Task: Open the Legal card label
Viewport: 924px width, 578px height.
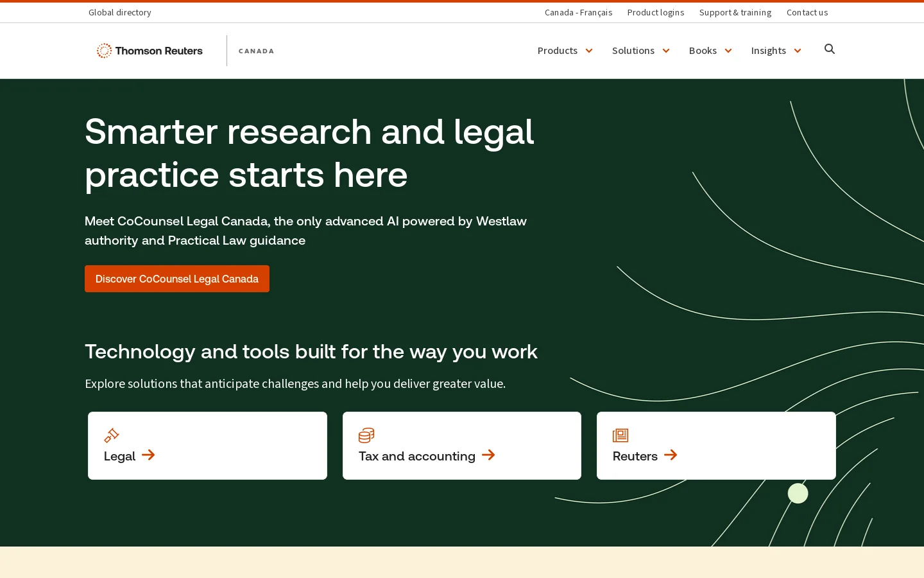Action: click(x=120, y=456)
